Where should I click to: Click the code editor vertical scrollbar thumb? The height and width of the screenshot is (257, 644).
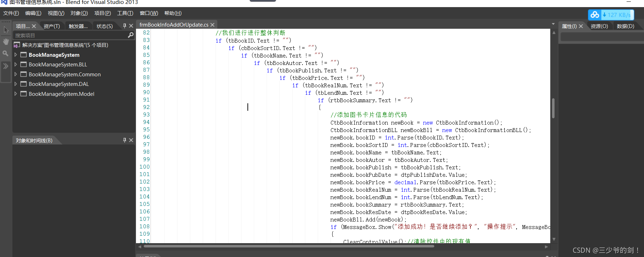[x=553, y=108]
